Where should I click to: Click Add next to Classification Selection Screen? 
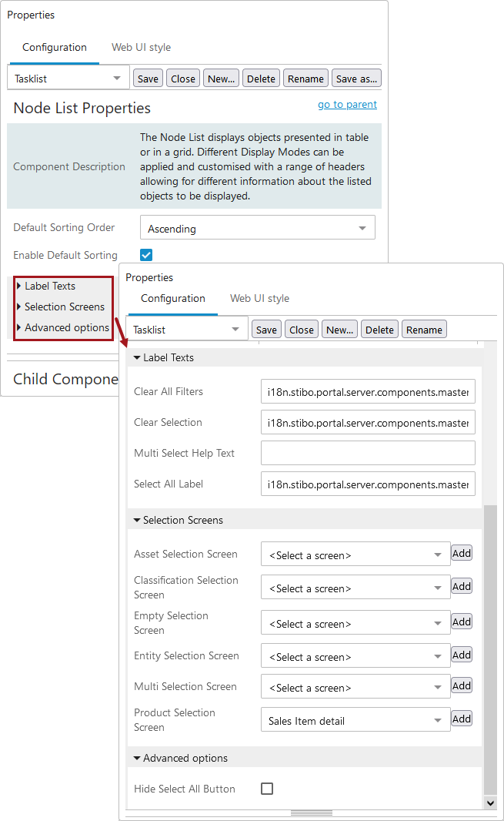pos(462,586)
